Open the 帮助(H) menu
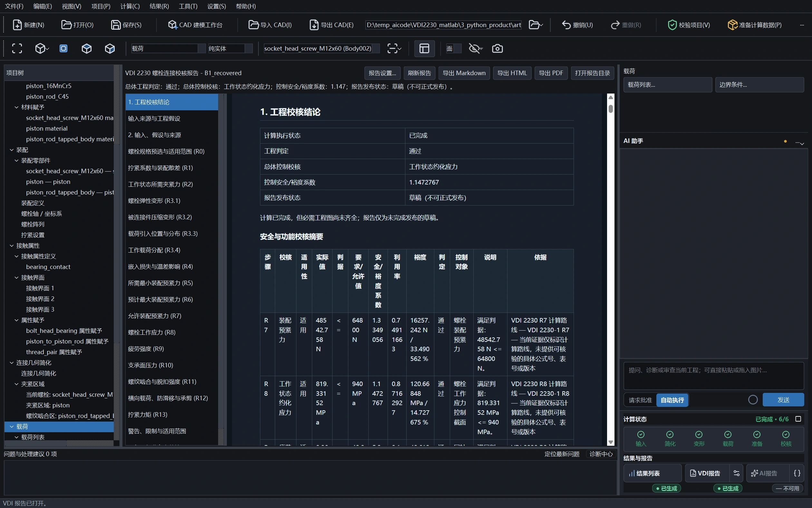Image resolution: width=812 pixels, height=508 pixels. 246,6
